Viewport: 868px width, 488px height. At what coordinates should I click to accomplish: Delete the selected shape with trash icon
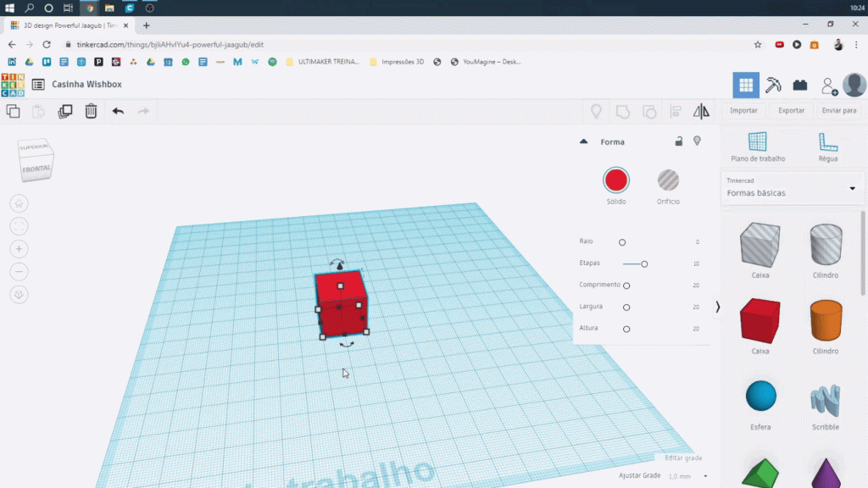[x=91, y=111]
